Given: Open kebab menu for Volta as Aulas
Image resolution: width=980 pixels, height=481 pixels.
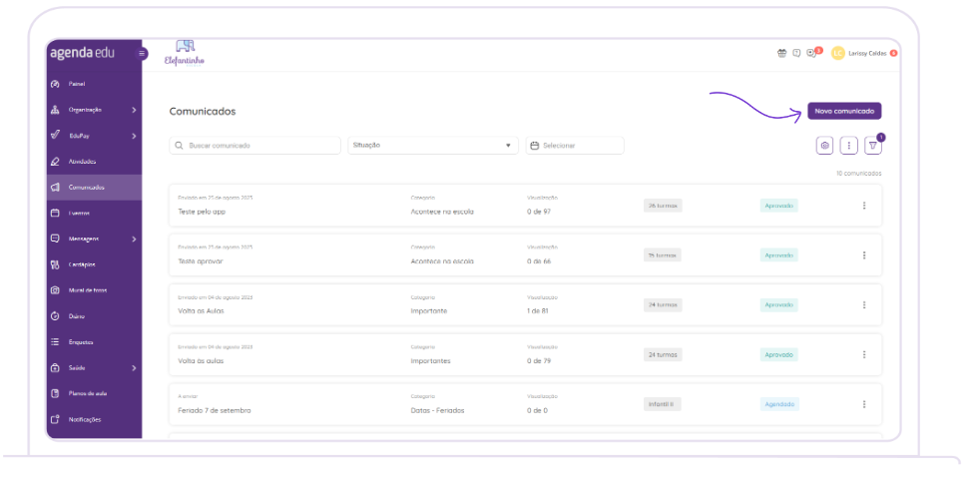Looking at the screenshot, I should (x=864, y=304).
